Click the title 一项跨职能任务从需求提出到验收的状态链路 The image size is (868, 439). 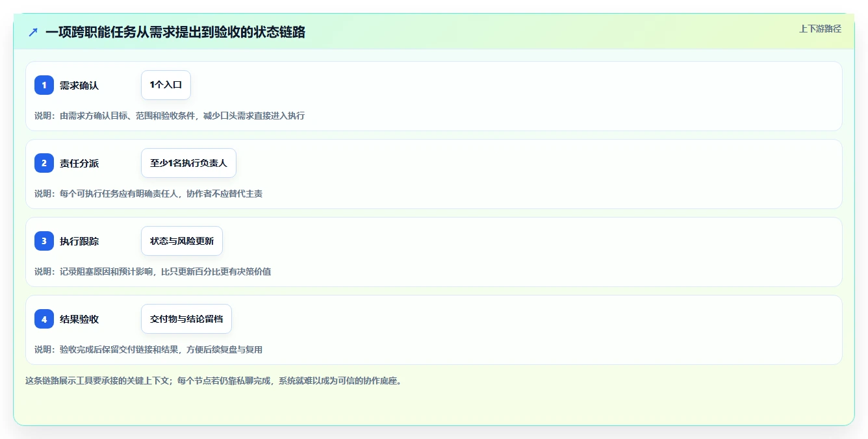pos(175,32)
